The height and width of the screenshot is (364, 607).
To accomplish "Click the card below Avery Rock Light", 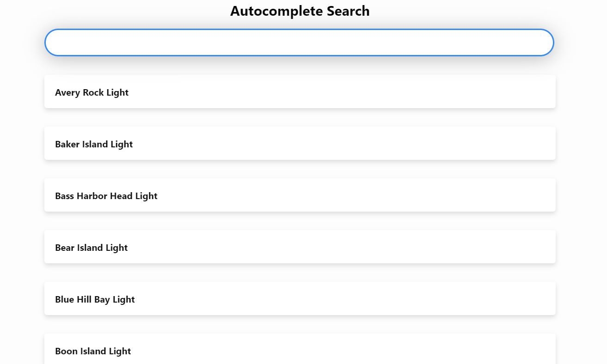I will [x=300, y=144].
